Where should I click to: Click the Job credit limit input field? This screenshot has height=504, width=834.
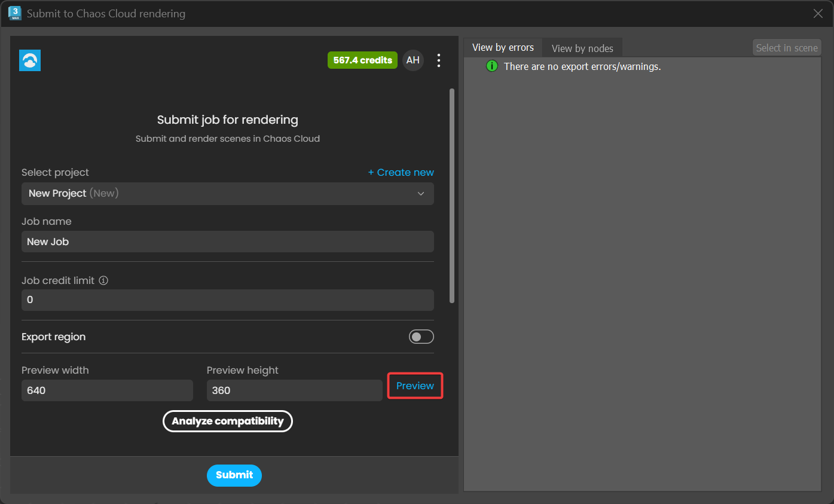228,300
